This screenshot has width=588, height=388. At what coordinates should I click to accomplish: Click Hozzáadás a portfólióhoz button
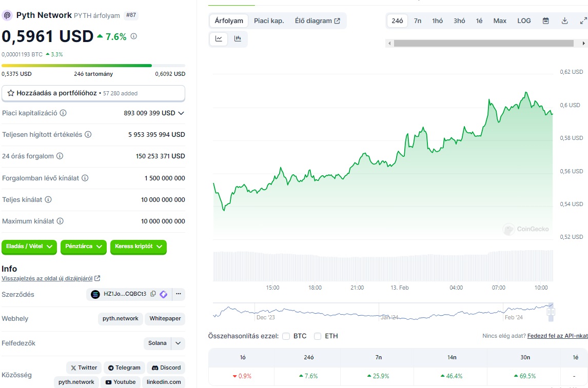93,93
